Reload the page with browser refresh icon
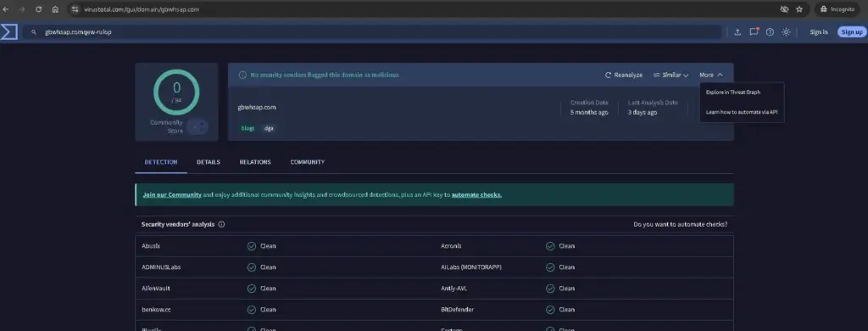 click(x=39, y=9)
